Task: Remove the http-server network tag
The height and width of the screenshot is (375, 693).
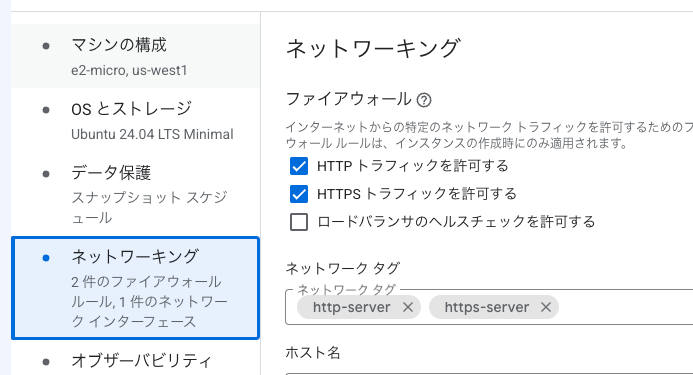Action: 408,307
